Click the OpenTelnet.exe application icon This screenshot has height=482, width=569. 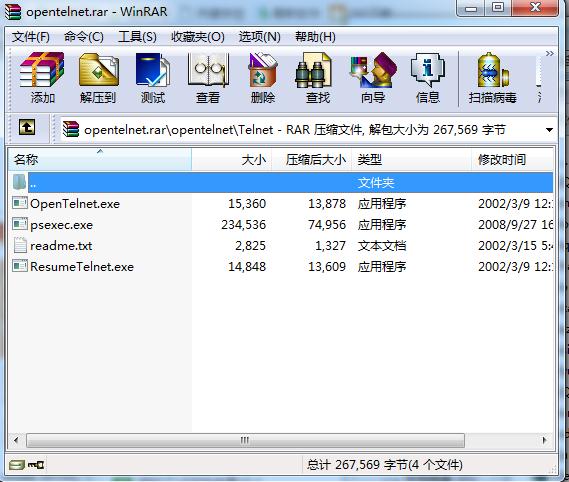[20, 203]
